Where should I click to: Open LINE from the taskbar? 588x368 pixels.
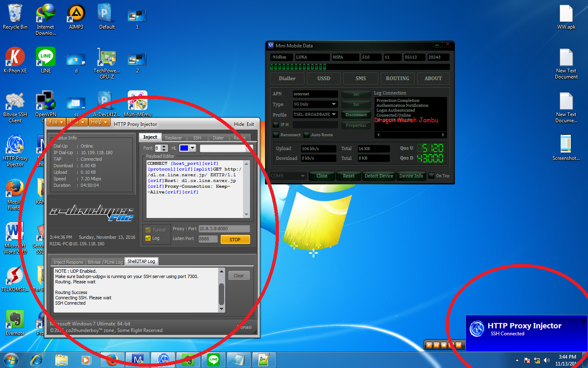[x=213, y=360]
